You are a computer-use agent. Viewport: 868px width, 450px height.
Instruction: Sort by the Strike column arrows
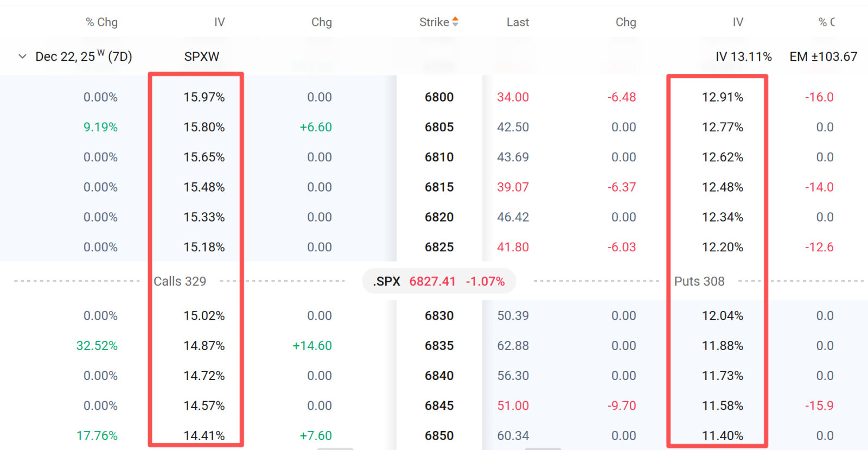455,22
